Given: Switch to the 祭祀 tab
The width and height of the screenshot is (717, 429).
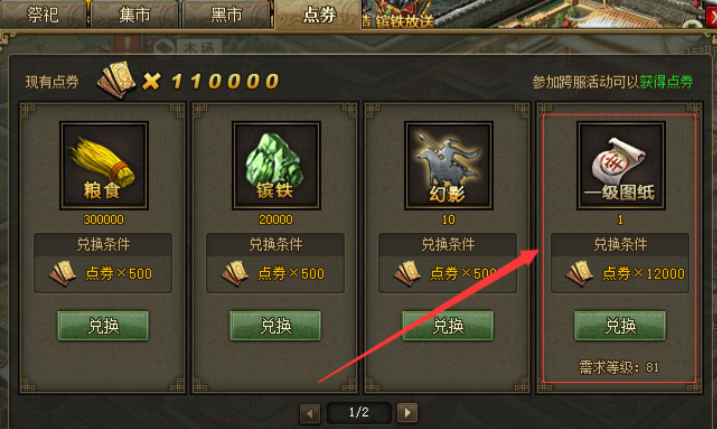Looking at the screenshot, I should pyautogui.click(x=43, y=15).
